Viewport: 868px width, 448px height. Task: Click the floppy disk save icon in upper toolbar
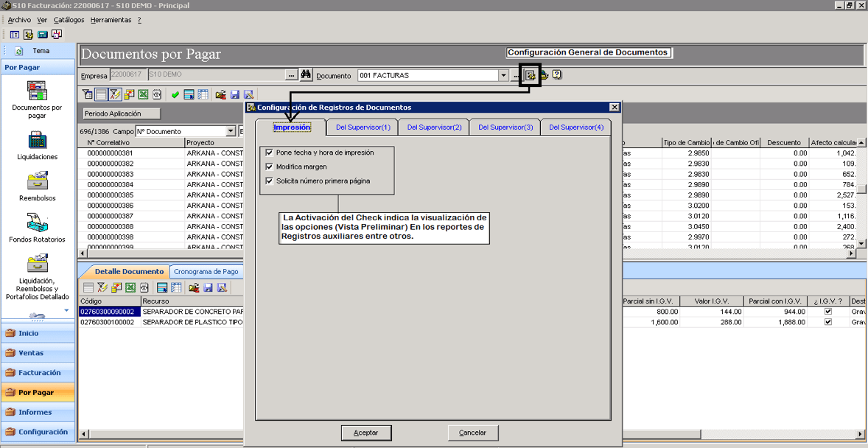point(234,95)
